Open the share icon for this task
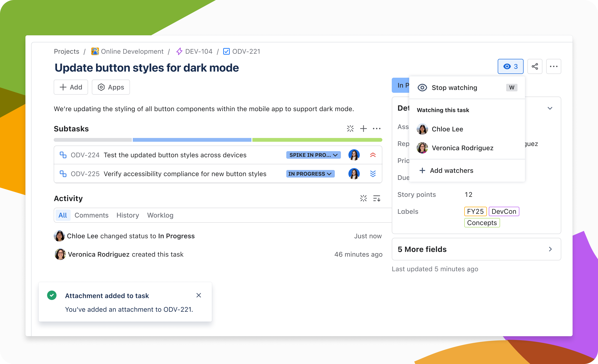The image size is (598, 364). click(535, 66)
